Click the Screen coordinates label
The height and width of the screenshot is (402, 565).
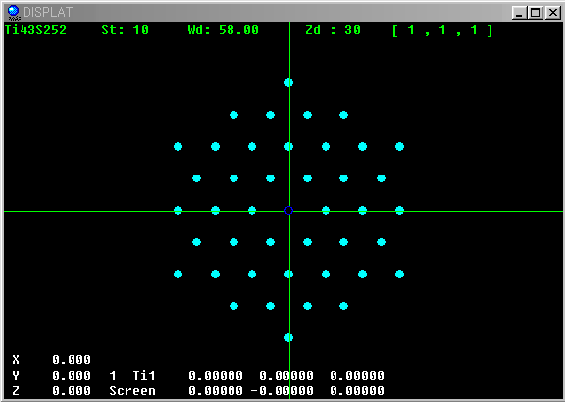[x=132, y=391]
